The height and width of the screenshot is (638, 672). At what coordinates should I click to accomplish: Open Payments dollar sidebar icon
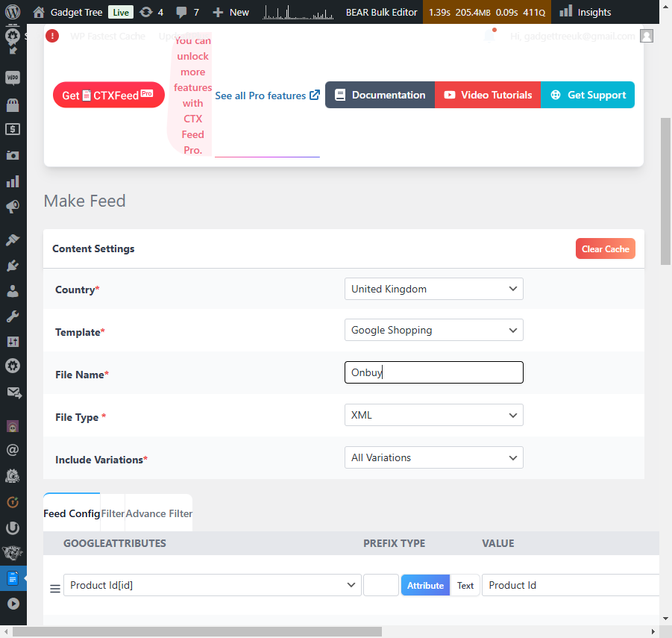click(13, 129)
